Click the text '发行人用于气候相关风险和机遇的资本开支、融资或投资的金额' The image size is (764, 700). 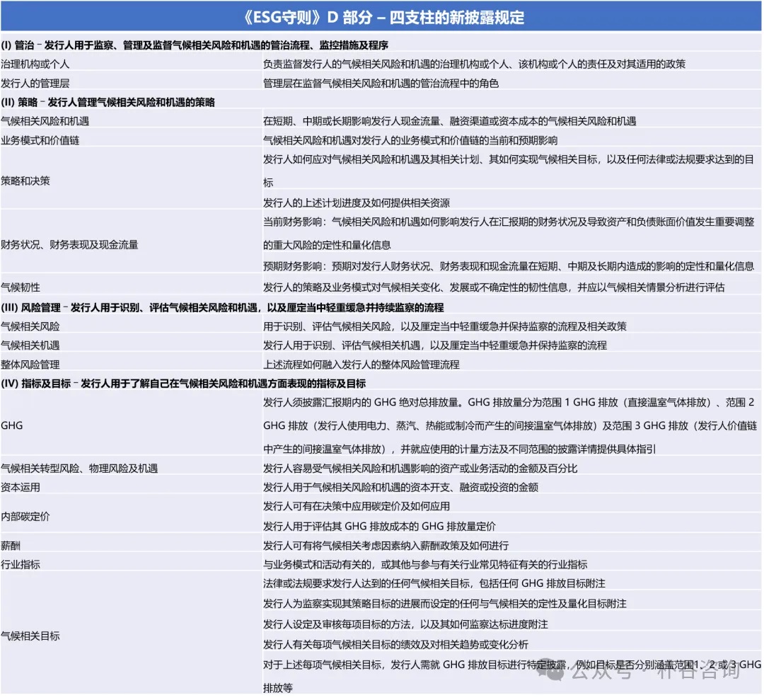pyautogui.click(x=400, y=488)
